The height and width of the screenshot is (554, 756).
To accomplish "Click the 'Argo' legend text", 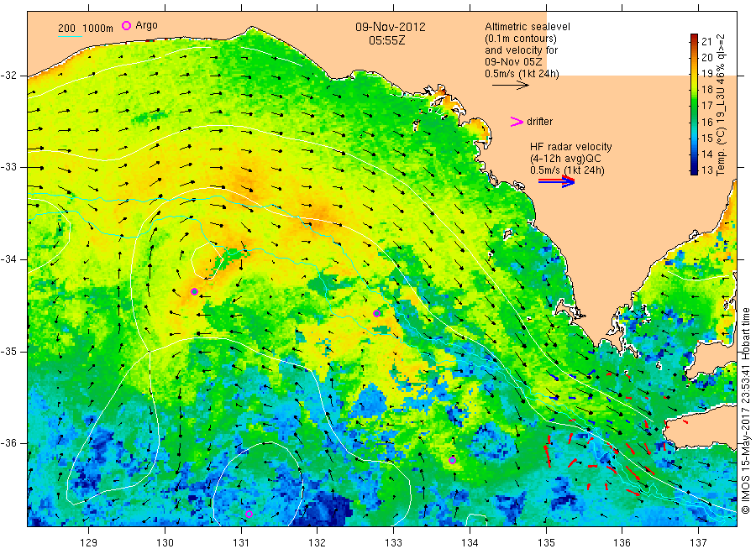I will 146,25.
